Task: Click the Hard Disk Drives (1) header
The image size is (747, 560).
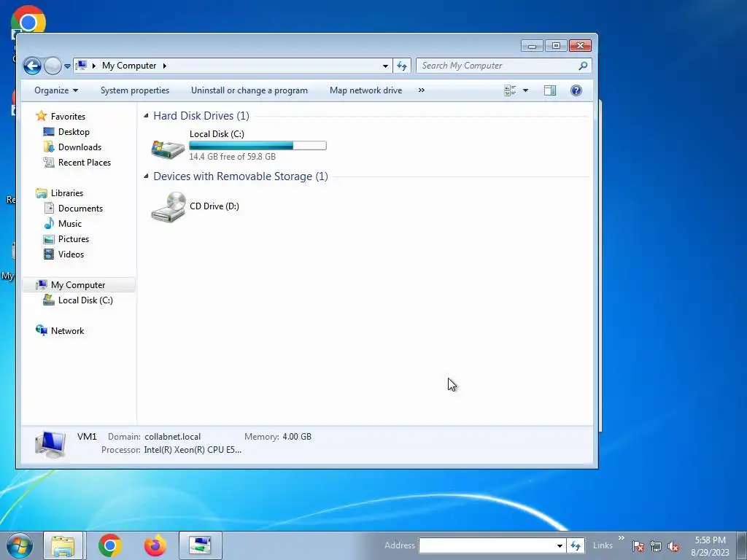Action: (x=201, y=116)
